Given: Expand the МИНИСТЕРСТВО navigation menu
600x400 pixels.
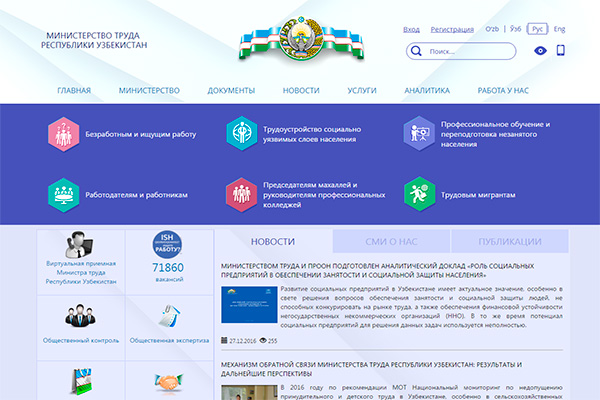Looking at the screenshot, I should pyautogui.click(x=149, y=90).
